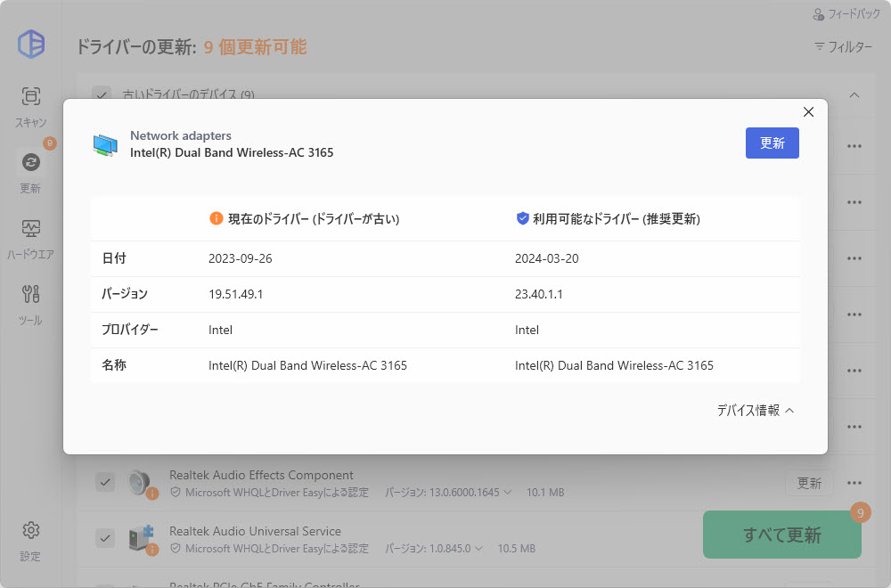Screen dimensions: 891x588
Task: Open the ハードウエア (Hardware) sidebar section
Action: click(30, 239)
